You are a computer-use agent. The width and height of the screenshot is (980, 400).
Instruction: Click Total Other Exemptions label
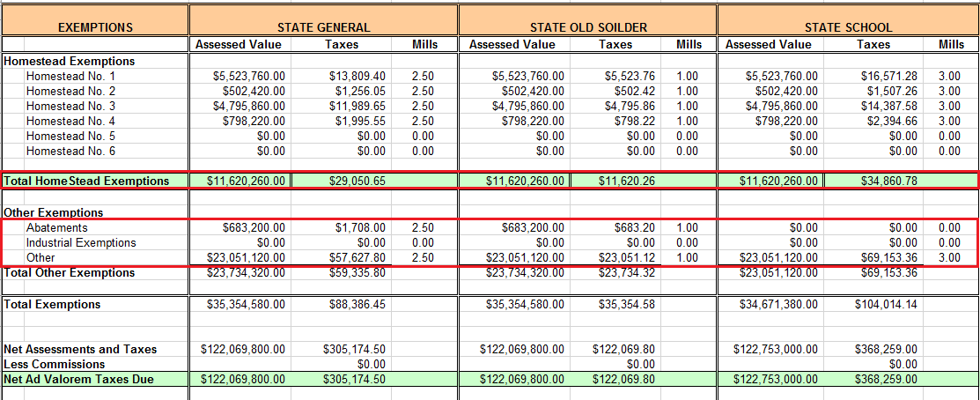point(69,273)
